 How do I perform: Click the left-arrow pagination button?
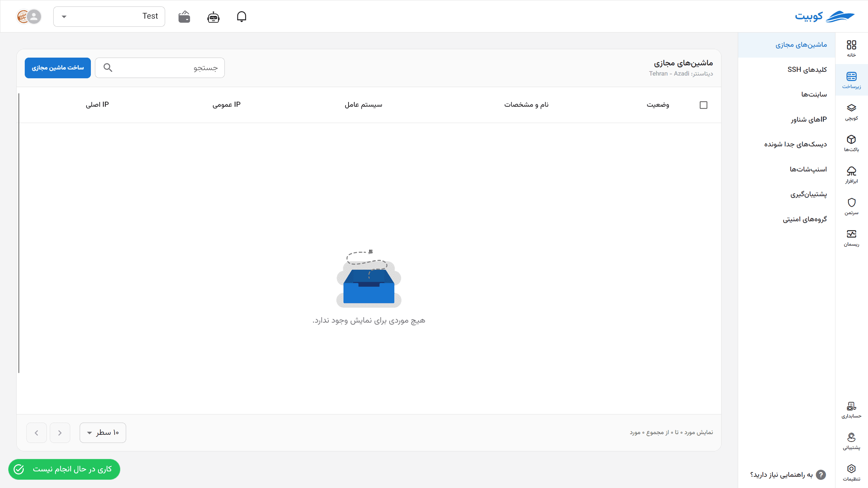(37, 433)
